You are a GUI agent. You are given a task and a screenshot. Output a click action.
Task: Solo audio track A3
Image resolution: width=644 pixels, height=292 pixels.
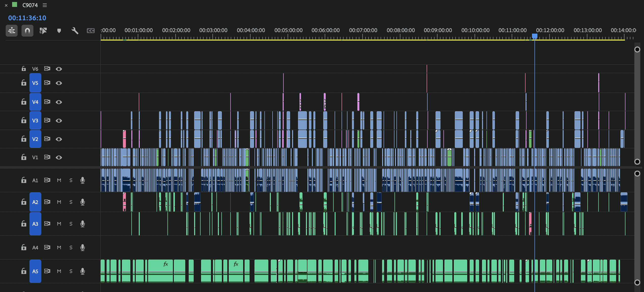[x=71, y=224]
